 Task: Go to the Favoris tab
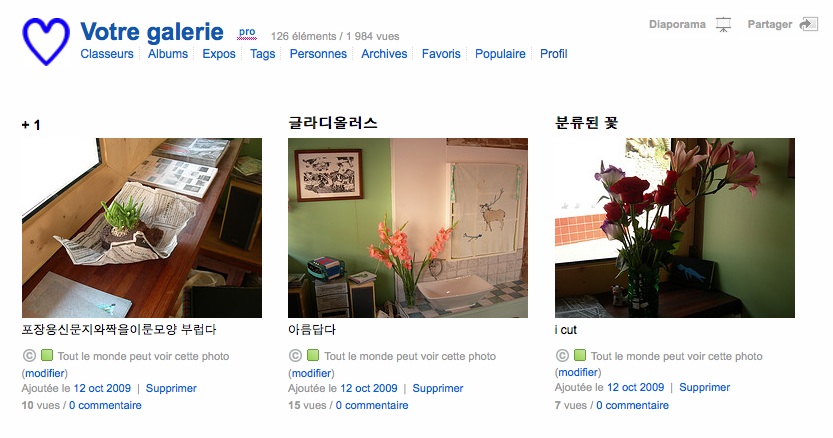(441, 54)
